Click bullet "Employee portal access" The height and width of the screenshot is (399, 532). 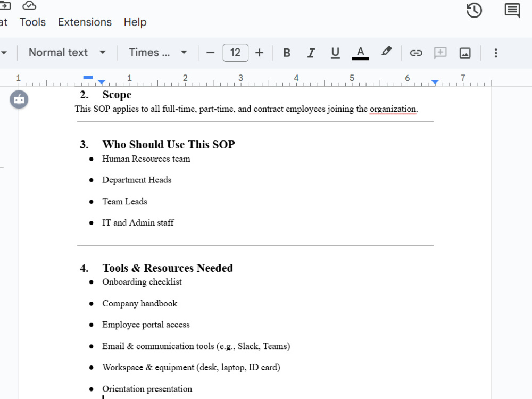pos(146,325)
